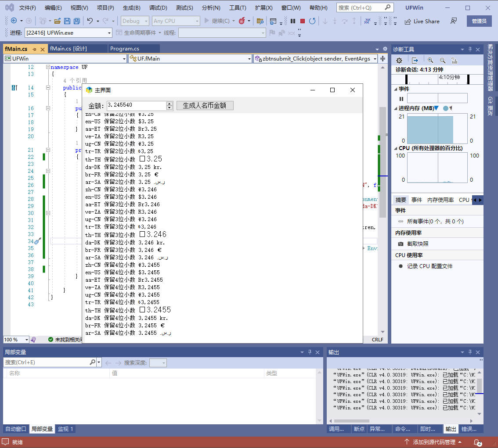
Task: Open the diagnostic tools settings gear
Action: tap(399, 61)
